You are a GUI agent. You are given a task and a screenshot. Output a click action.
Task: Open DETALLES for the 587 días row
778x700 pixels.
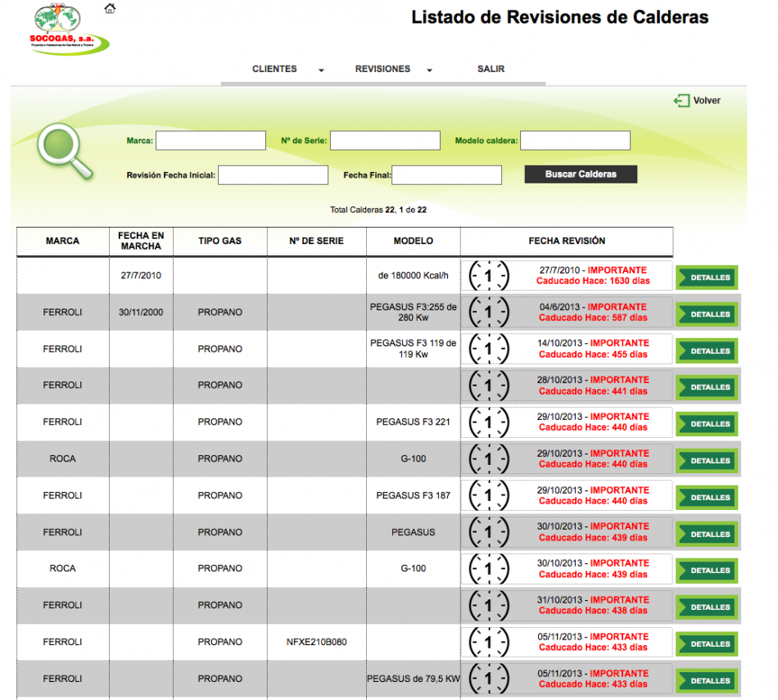[x=707, y=314]
